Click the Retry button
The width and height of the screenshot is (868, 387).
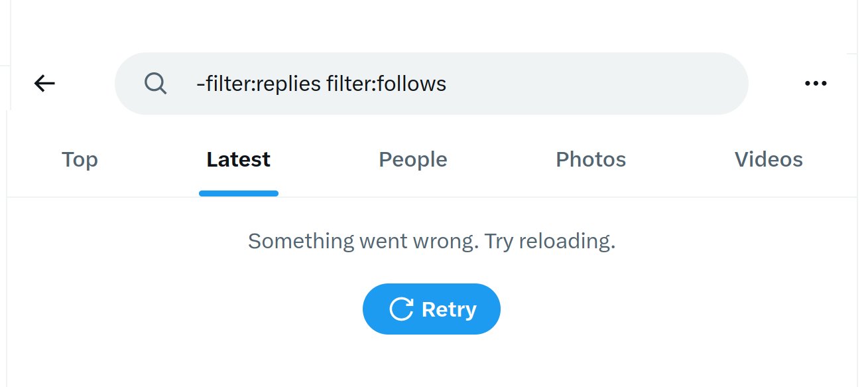(432, 309)
